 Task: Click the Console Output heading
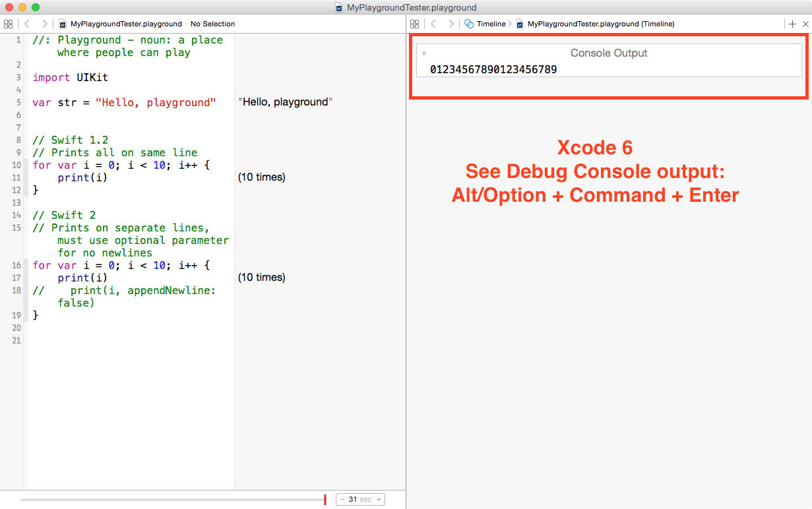coord(609,53)
